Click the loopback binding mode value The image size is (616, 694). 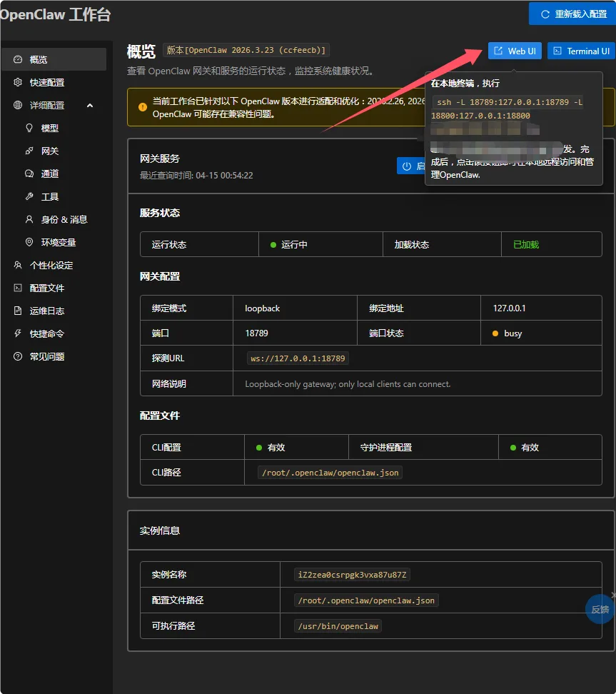point(263,308)
